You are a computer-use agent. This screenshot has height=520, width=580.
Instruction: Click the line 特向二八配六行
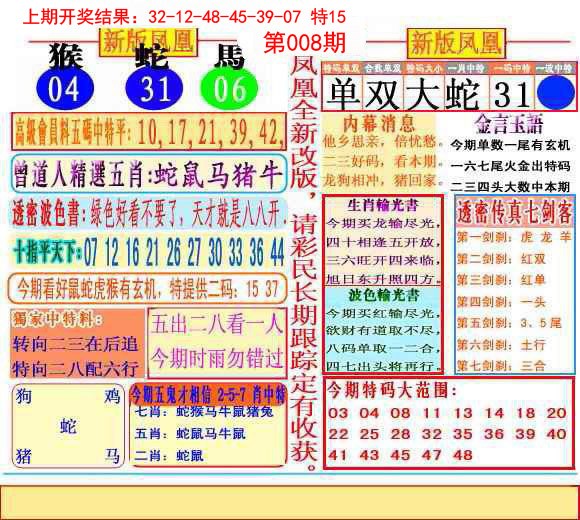pyautogui.click(x=75, y=368)
